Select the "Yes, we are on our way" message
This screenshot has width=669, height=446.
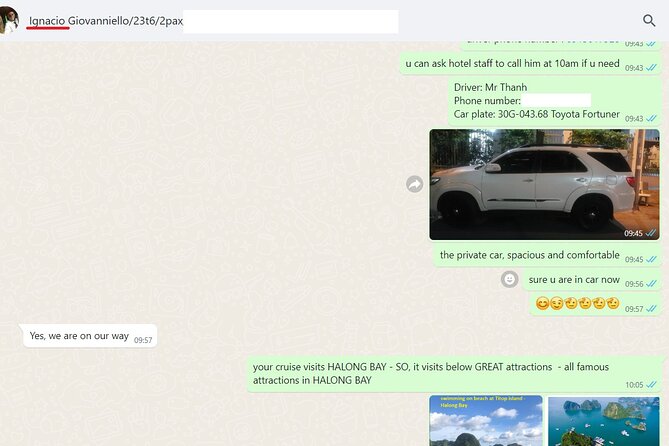(x=79, y=337)
